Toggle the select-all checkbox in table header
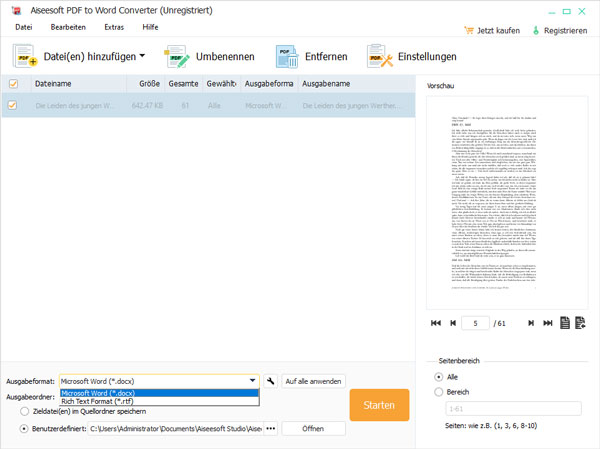Image resolution: width=600 pixels, height=449 pixels. (x=13, y=83)
